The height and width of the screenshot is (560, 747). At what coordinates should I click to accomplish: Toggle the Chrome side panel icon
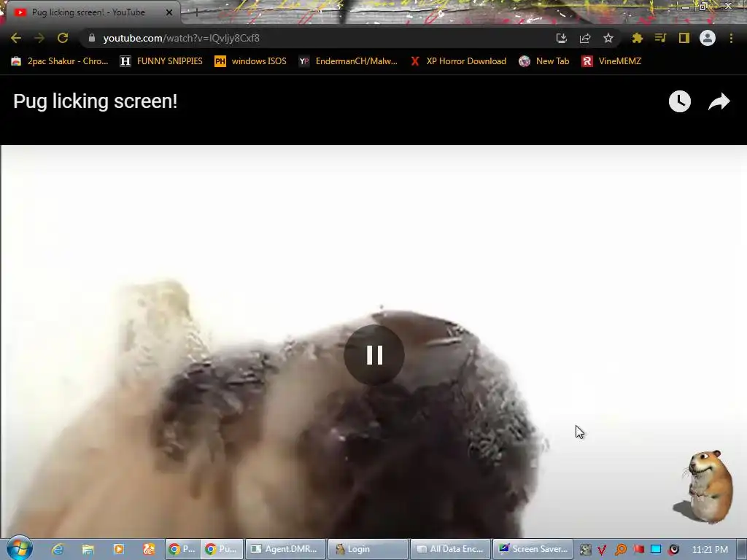pos(684,38)
